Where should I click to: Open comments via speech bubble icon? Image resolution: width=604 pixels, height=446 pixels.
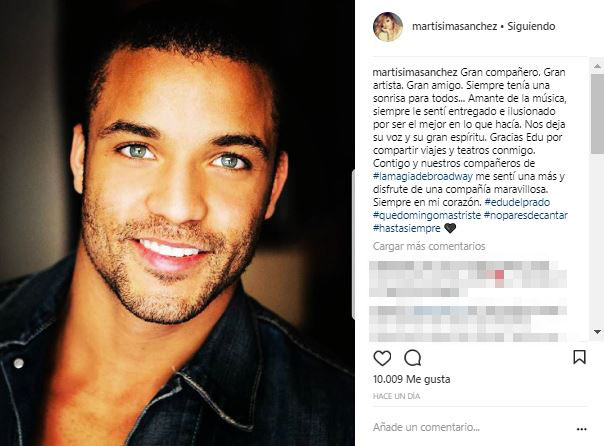[413, 358]
